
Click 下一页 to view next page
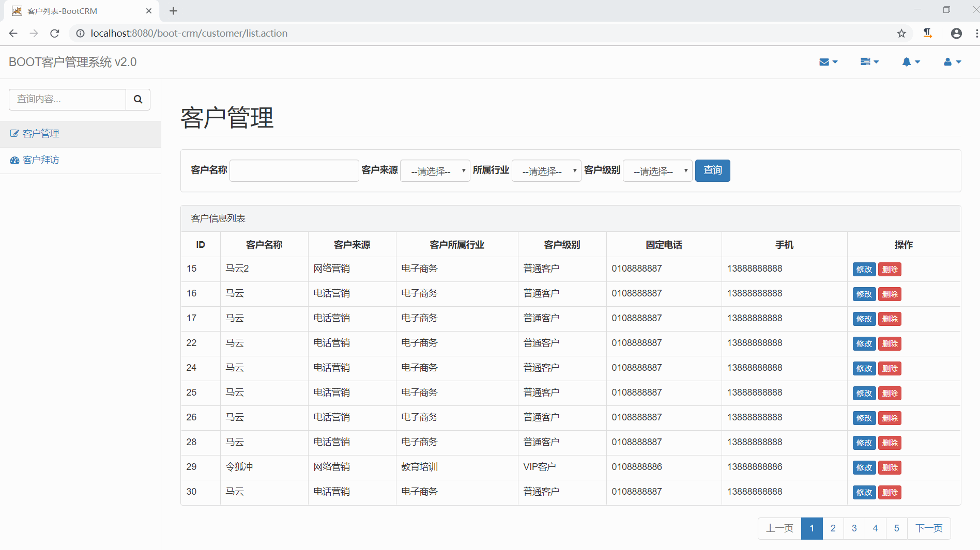coord(929,528)
